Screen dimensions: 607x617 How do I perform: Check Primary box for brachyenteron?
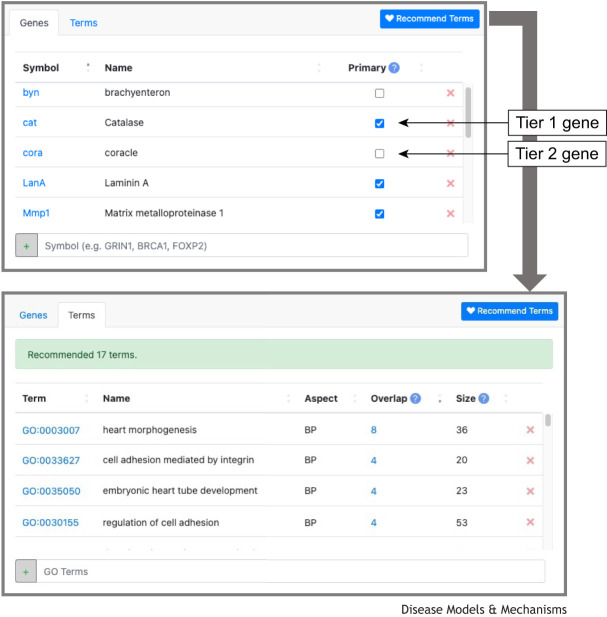click(x=380, y=93)
